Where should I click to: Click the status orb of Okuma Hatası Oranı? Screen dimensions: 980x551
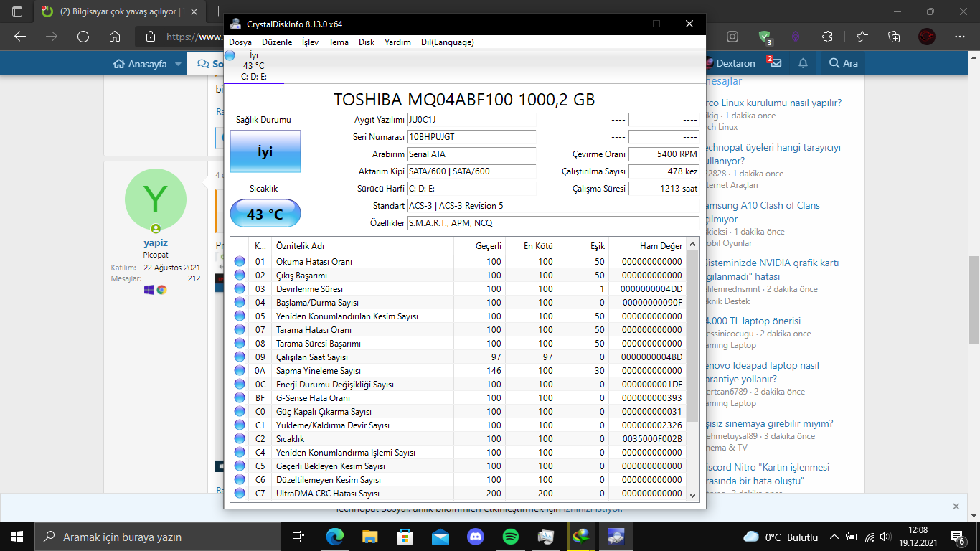[x=240, y=262]
